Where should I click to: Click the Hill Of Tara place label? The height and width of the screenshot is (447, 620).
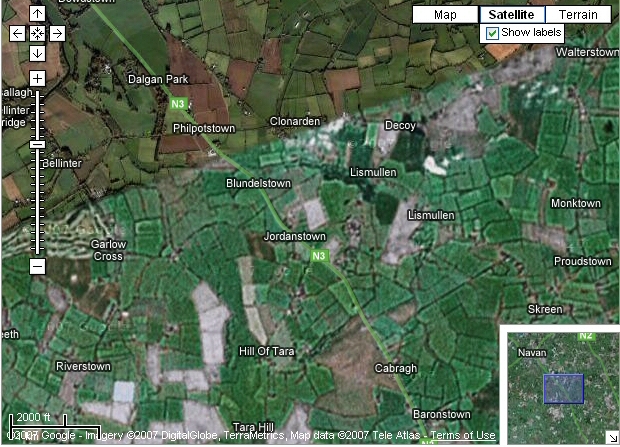[x=265, y=351]
